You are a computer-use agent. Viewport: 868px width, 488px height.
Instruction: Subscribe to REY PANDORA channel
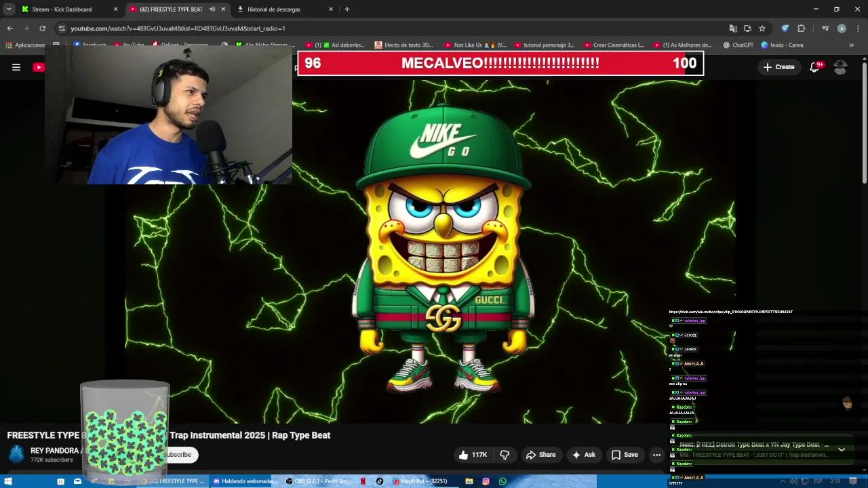[180, 455]
